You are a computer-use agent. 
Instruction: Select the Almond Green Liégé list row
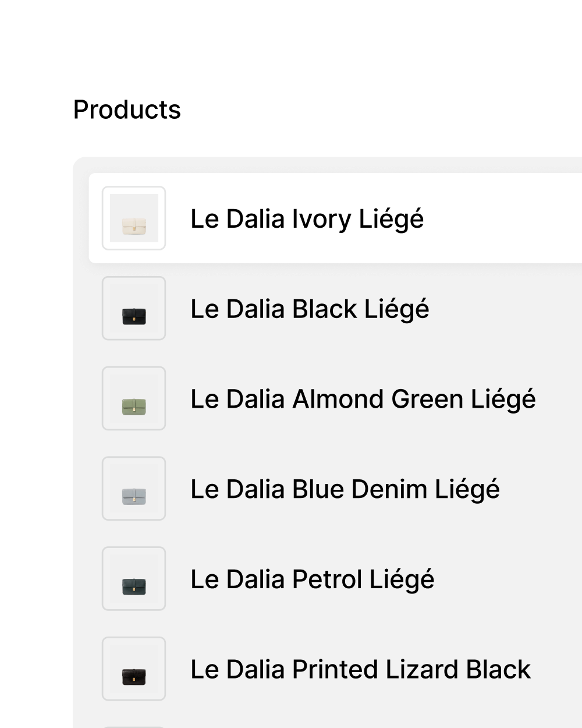(559, 399)
